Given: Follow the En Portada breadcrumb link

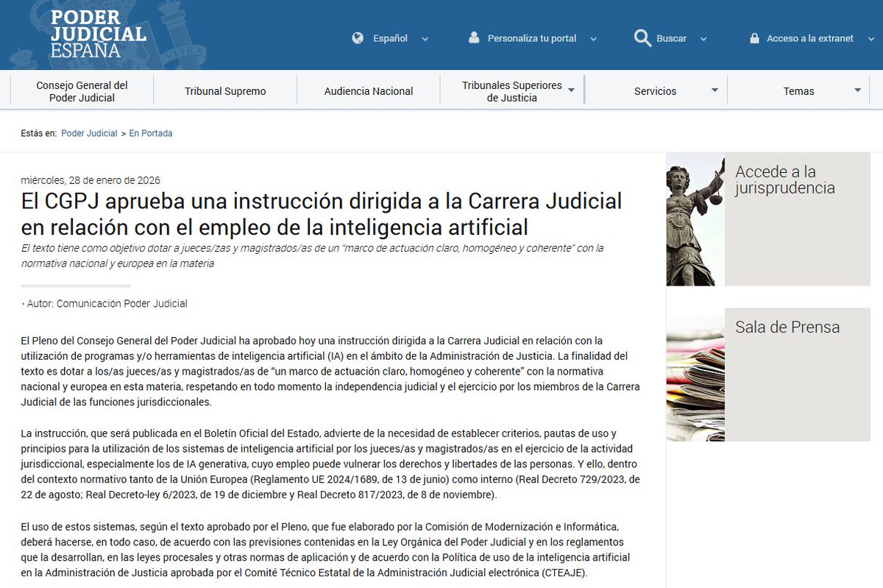Looking at the screenshot, I should coord(151,133).
